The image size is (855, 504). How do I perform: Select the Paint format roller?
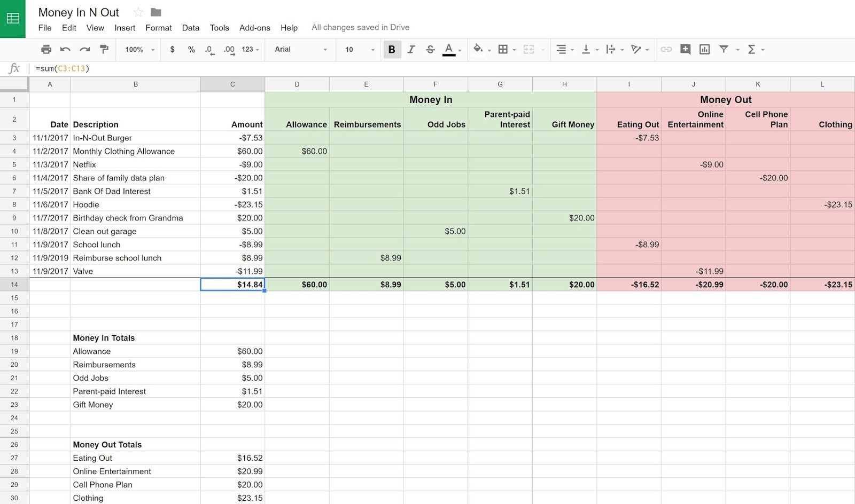104,49
